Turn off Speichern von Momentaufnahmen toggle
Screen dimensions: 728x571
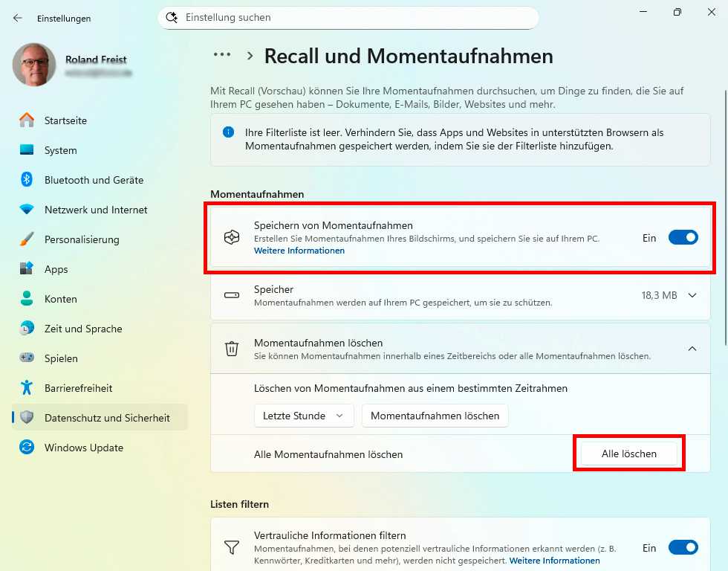(x=683, y=237)
